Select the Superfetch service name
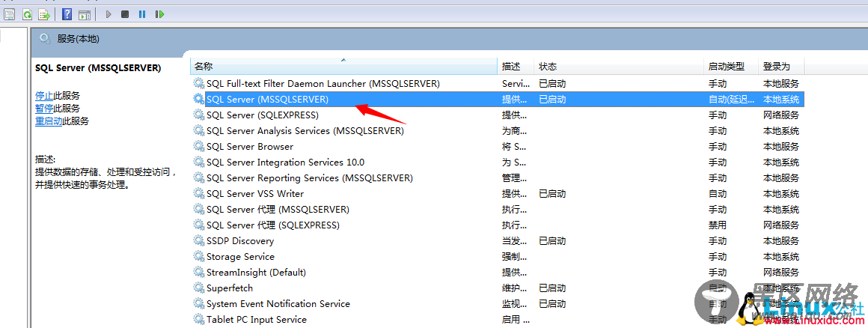This screenshot has width=868, height=328. [229, 288]
